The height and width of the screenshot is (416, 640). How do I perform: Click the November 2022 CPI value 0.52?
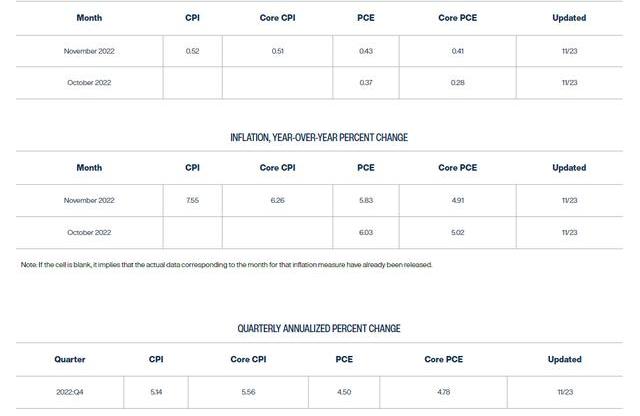[x=192, y=51]
